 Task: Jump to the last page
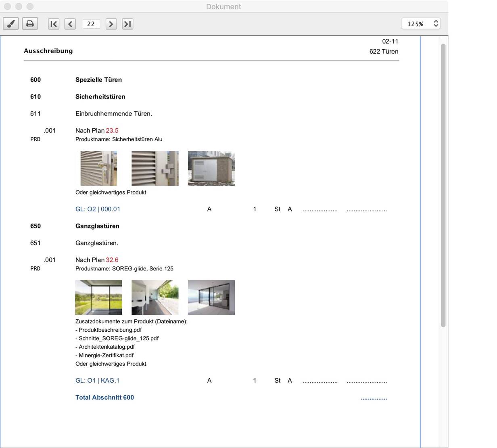pos(127,24)
